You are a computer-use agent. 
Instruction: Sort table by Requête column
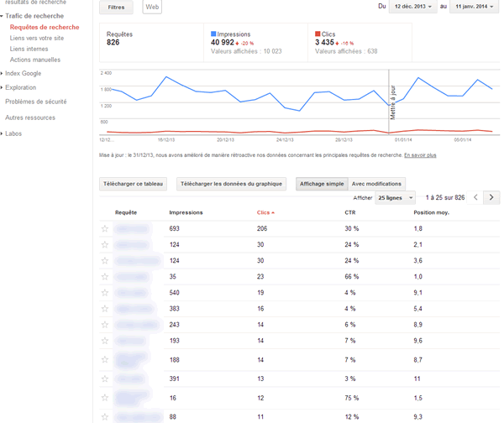(126, 212)
